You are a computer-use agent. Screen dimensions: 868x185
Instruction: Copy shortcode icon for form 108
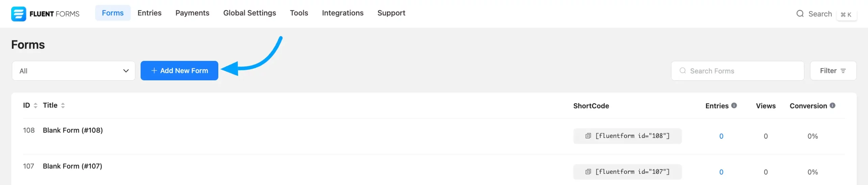click(x=588, y=136)
